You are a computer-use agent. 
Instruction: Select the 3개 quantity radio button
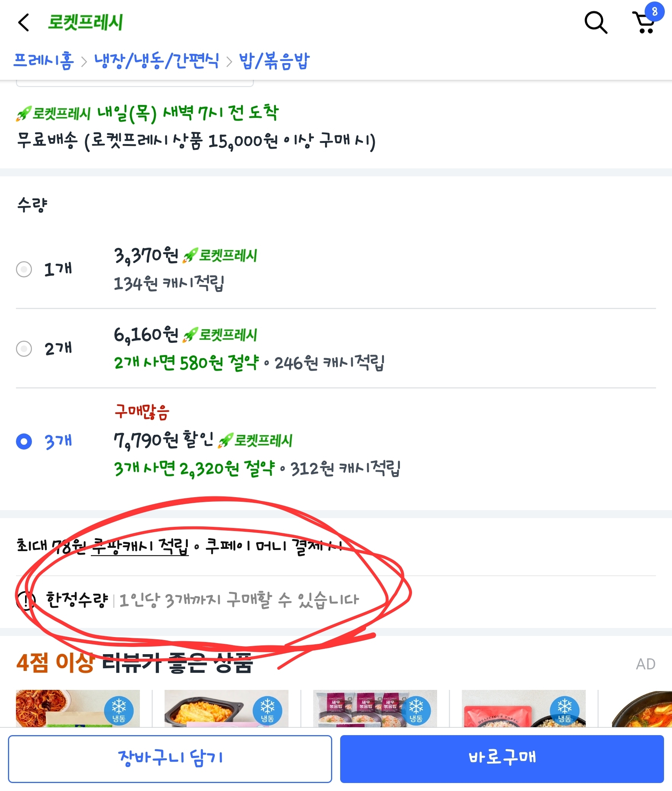coord(24,442)
